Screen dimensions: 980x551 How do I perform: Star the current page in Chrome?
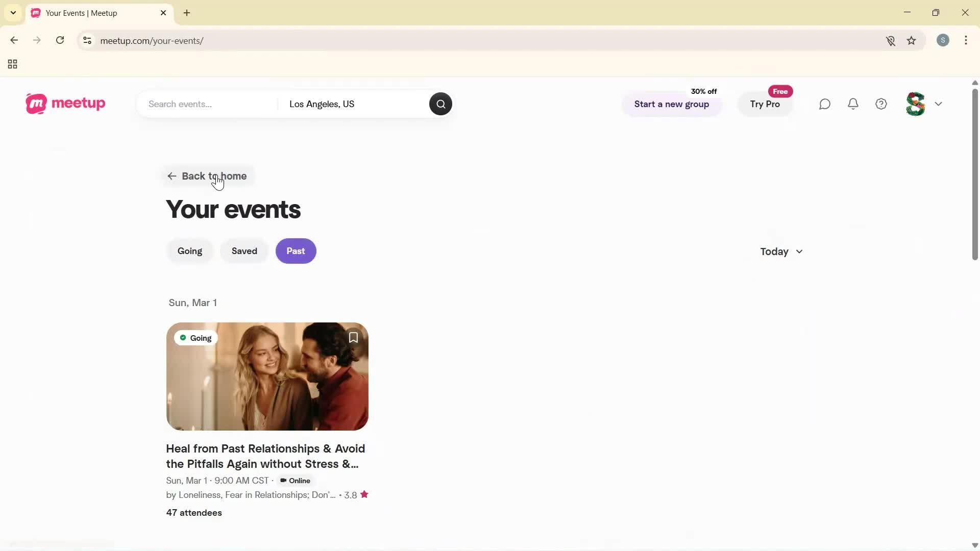pos(912,41)
